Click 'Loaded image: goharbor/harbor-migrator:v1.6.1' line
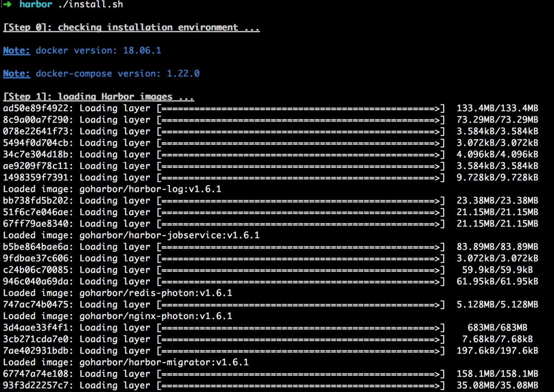Screen dimensions: 554x392 point(126,362)
